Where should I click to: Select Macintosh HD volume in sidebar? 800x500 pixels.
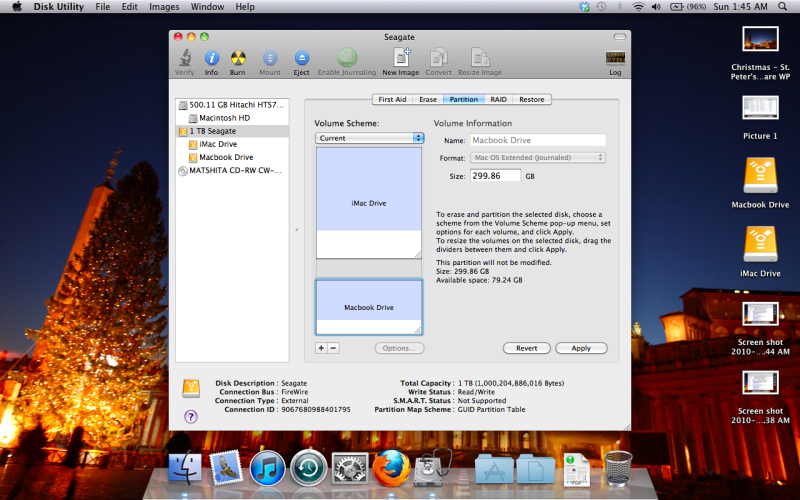tap(232, 118)
